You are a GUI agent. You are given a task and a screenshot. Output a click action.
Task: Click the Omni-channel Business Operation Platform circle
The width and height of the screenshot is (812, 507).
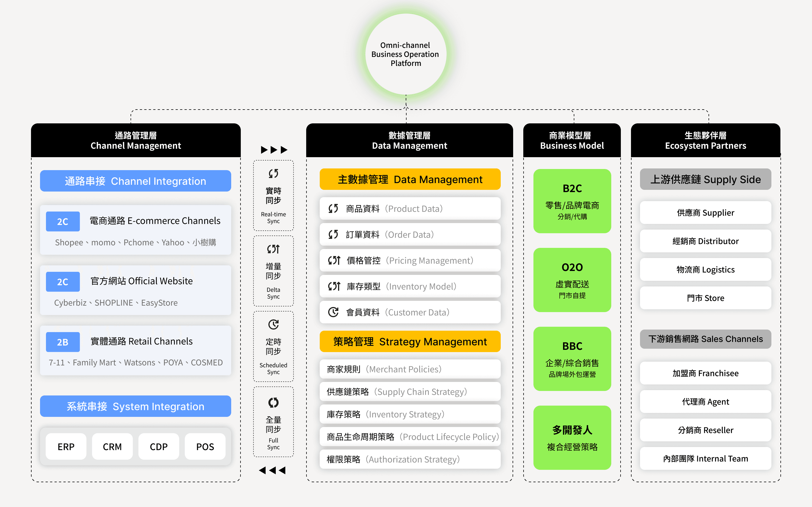(406, 54)
